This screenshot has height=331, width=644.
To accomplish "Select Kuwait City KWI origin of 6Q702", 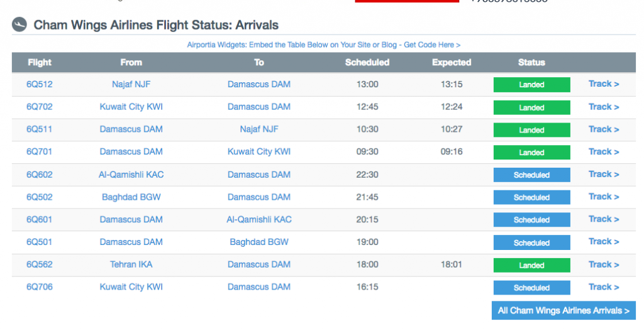I will point(131,107).
